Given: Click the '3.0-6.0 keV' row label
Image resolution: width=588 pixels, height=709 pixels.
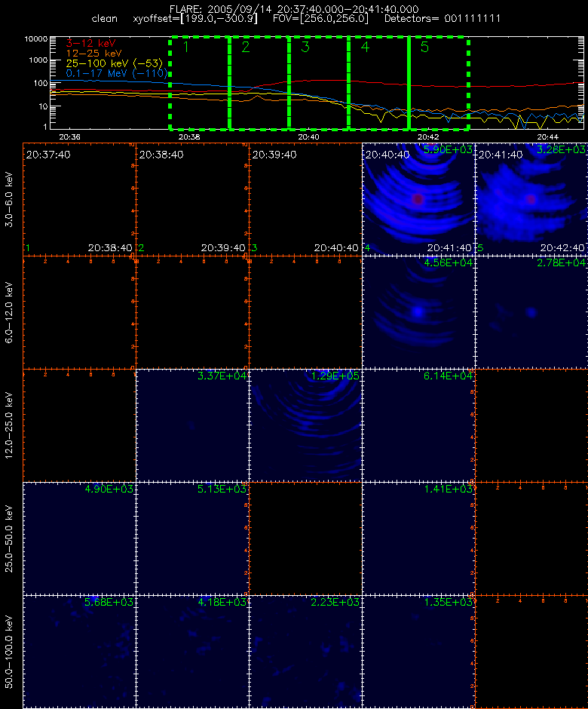Looking at the screenshot, I should click(9, 199).
